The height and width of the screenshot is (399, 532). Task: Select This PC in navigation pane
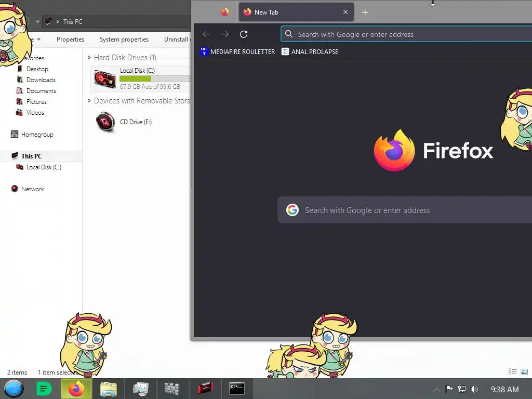[41, 156]
